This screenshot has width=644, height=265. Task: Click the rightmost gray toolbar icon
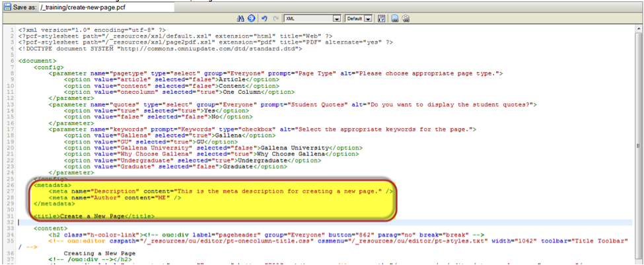[405, 19]
